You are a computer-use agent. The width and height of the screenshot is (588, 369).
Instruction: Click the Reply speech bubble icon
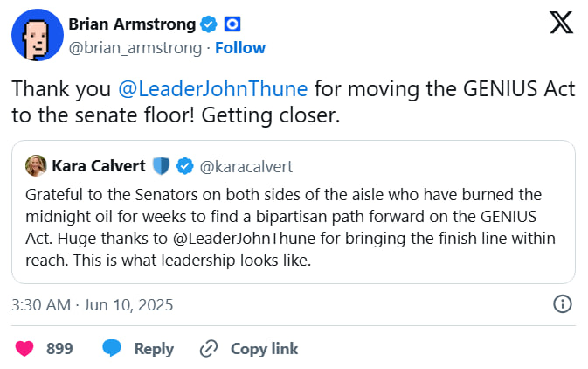tap(112, 348)
